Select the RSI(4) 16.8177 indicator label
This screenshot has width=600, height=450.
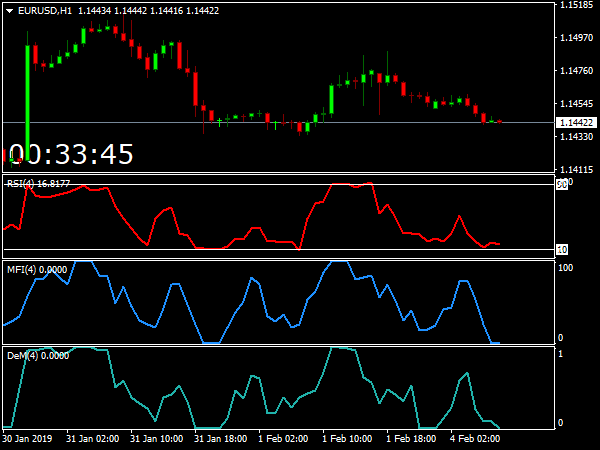point(39,184)
